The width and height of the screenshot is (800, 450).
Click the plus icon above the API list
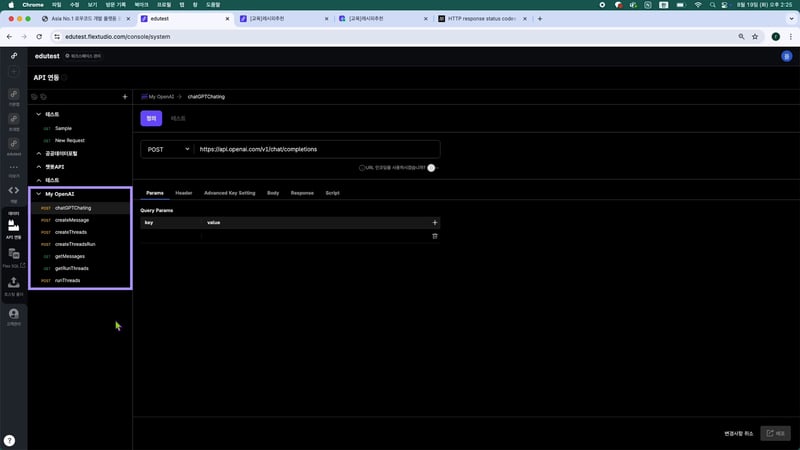(x=124, y=97)
